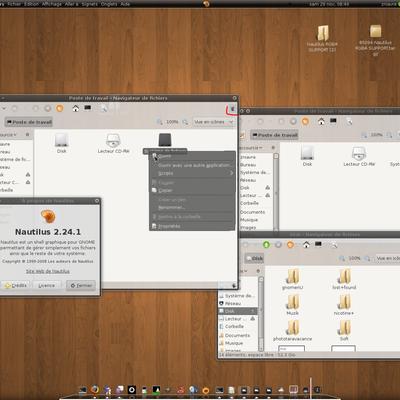Click sidebar scrollbar in rear Poste de travail window
The image size is (400, 400).
click(x=276, y=192)
